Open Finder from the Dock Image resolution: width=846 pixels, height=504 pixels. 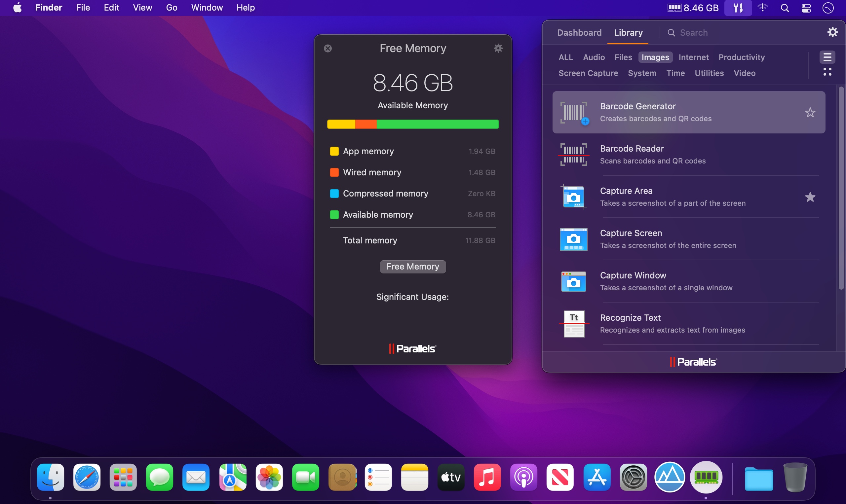(51, 477)
